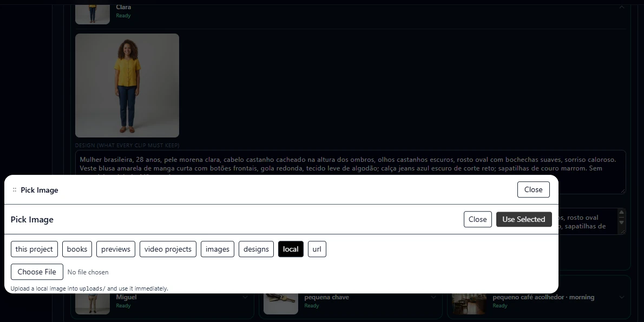Open the books source tab
The image size is (644, 322).
(x=77, y=249)
